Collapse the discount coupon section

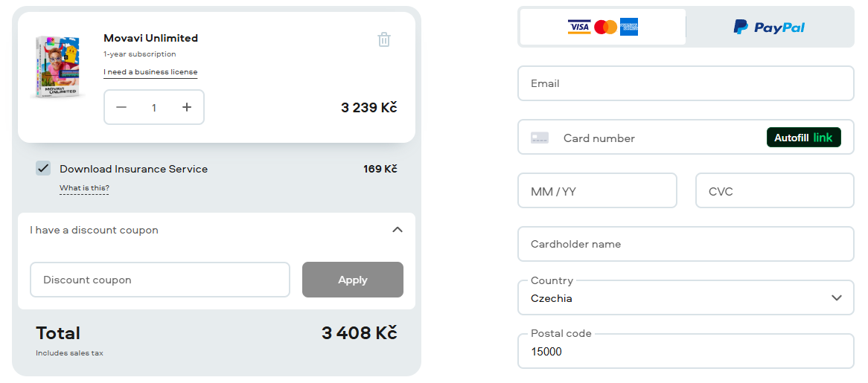pos(398,230)
